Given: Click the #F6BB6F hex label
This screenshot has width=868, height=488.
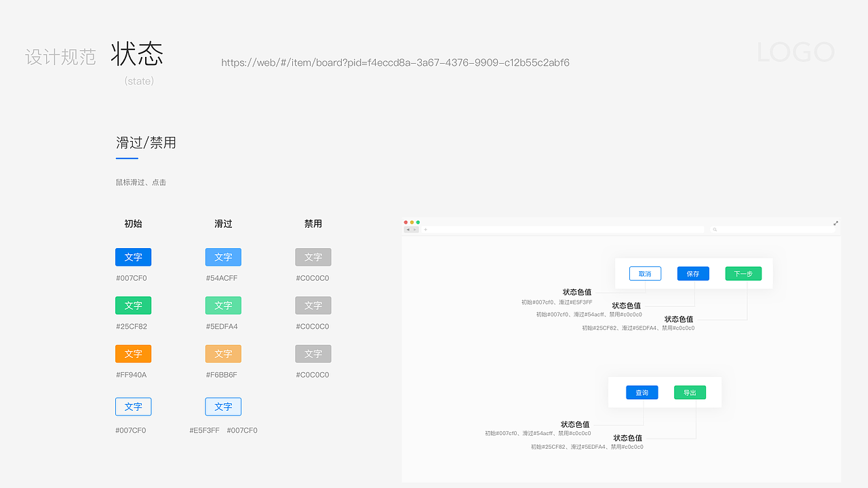Looking at the screenshot, I should [x=222, y=374].
